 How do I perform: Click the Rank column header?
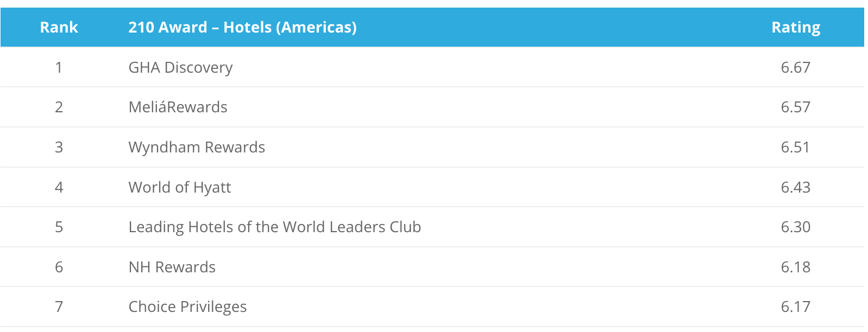point(59,27)
